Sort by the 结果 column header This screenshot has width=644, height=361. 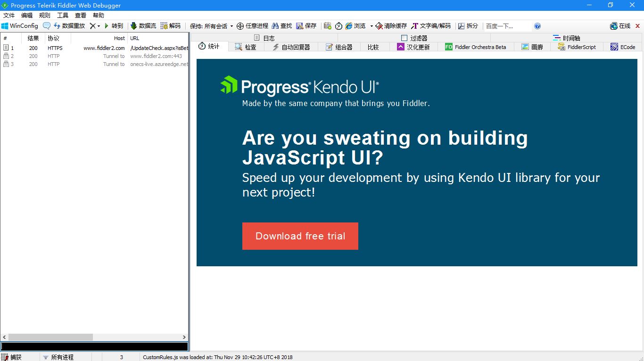(33, 38)
